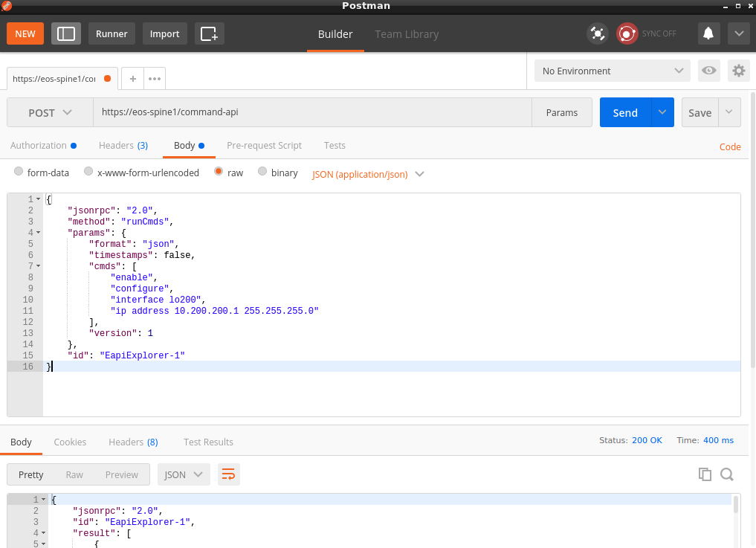The width and height of the screenshot is (756, 548).
Task: Click the environment quick look eye icon
Action: (x=708, y=70)
